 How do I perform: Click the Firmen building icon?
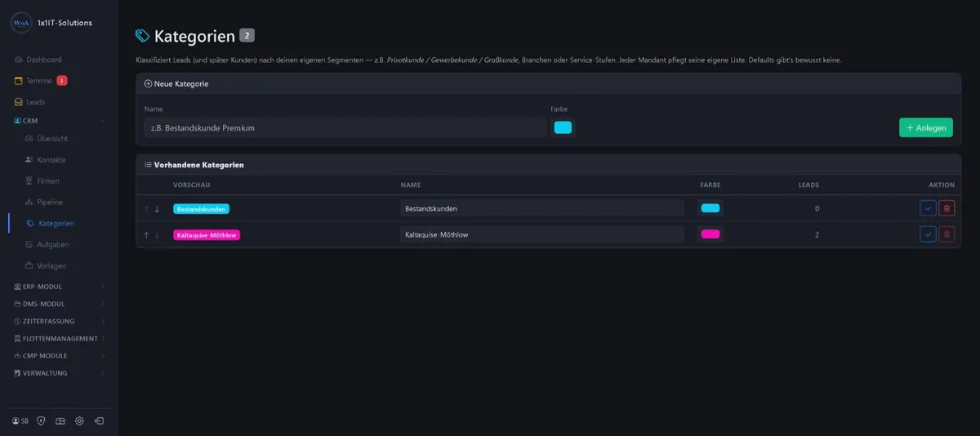click(x=29, y=181)
